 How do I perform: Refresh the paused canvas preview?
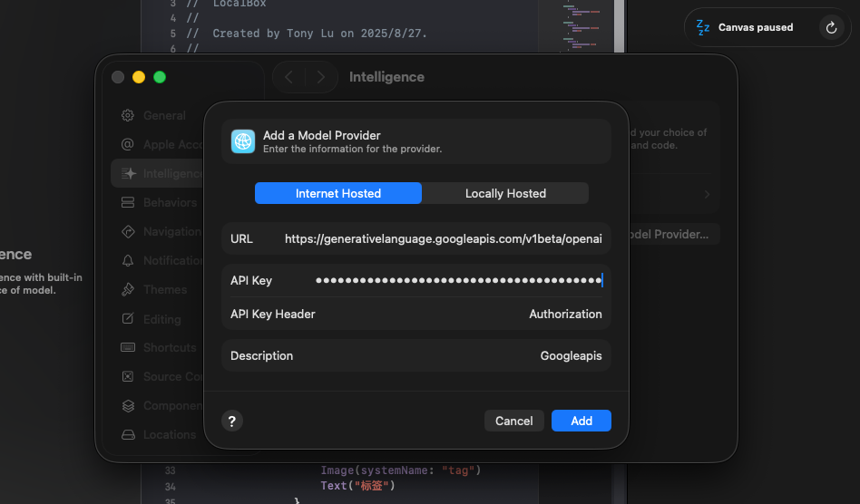tap(831, 27)
